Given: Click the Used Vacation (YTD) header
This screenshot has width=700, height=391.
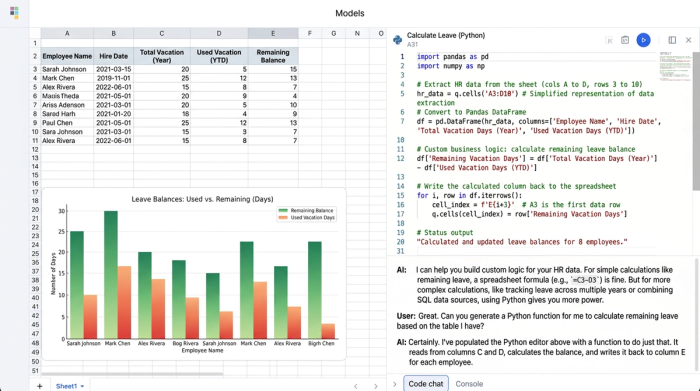Looking at the screenshot, I should [x=219, y=56].
